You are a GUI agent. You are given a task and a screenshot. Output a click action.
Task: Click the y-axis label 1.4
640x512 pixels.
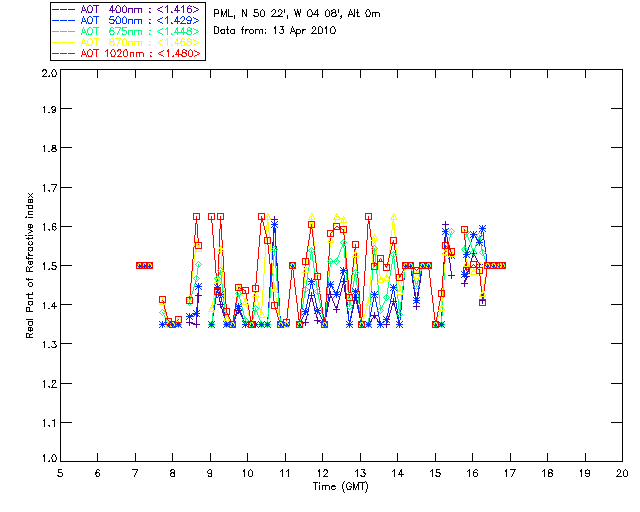[x=49, y=305]
